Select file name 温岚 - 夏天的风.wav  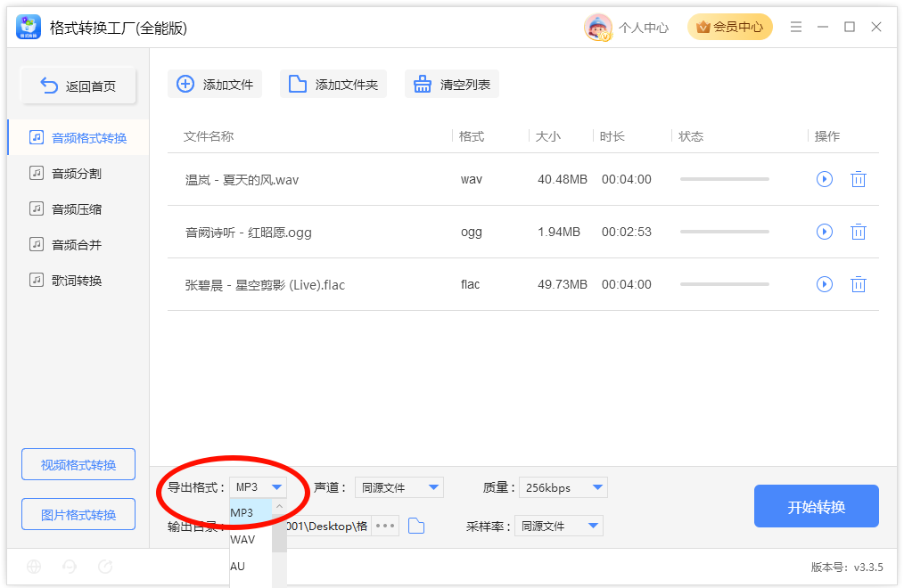[x=242, y=180]
